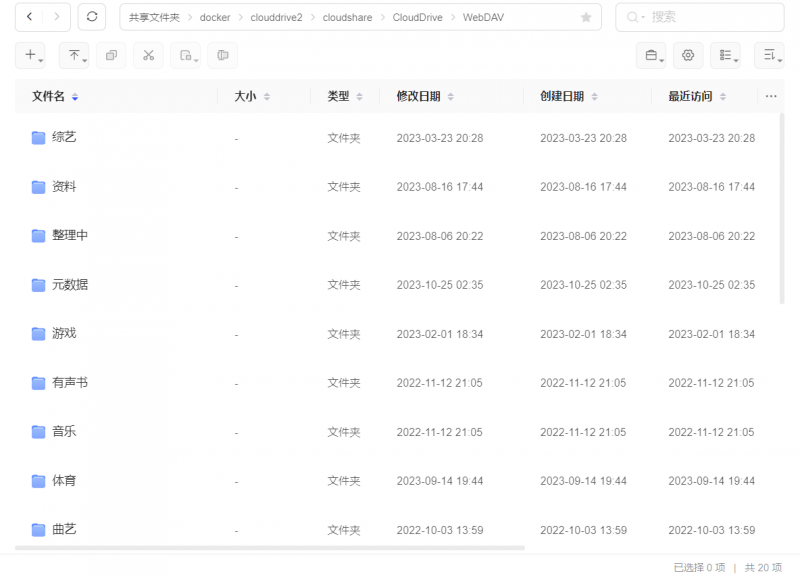Bookmark this path with the star icon
This screenshot has width=800, height=578.
coord(586,18)
